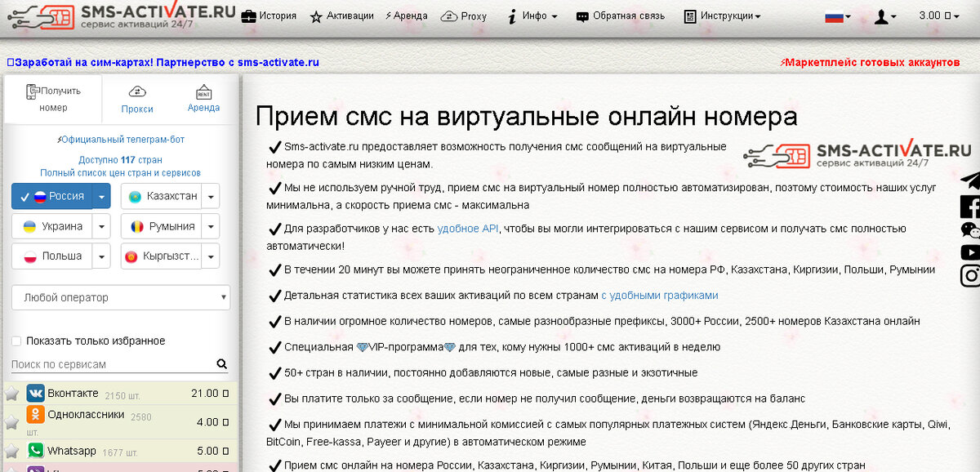Select Польша country button

click(51, 256)
